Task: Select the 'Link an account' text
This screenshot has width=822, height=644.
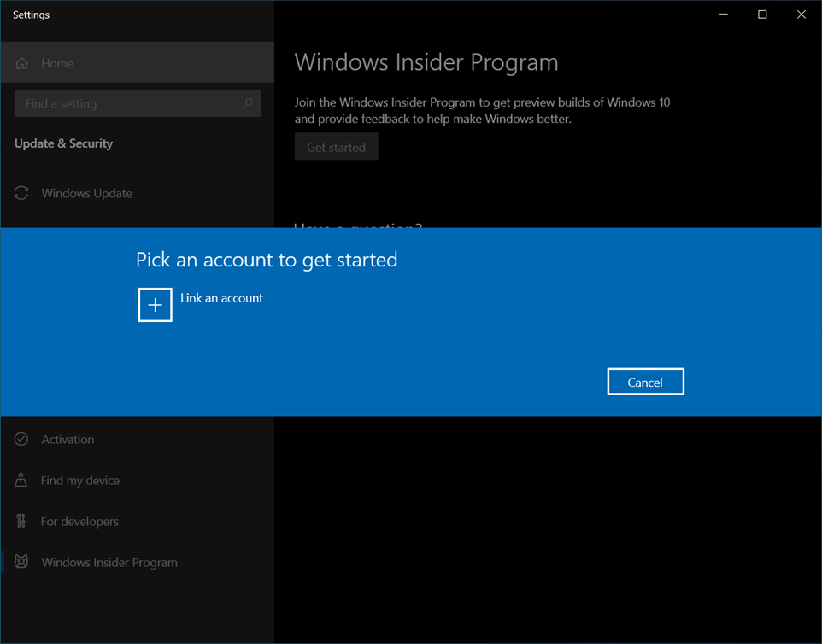Action: [221, 298]
